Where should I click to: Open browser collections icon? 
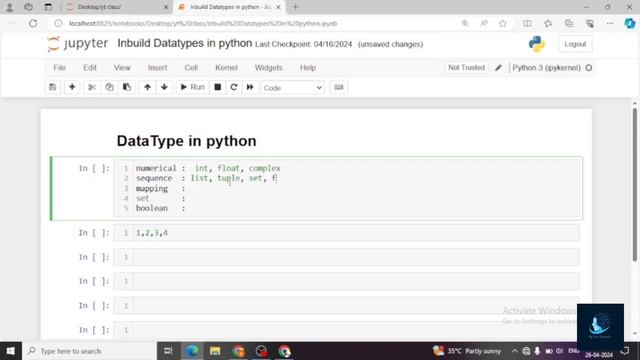click(x=569, y=23)
